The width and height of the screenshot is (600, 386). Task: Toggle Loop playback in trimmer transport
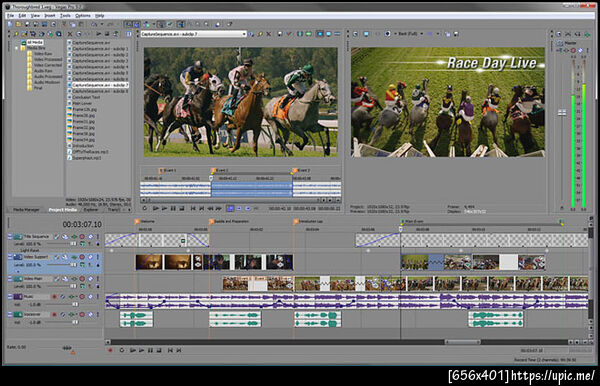[x=145, y=208]
